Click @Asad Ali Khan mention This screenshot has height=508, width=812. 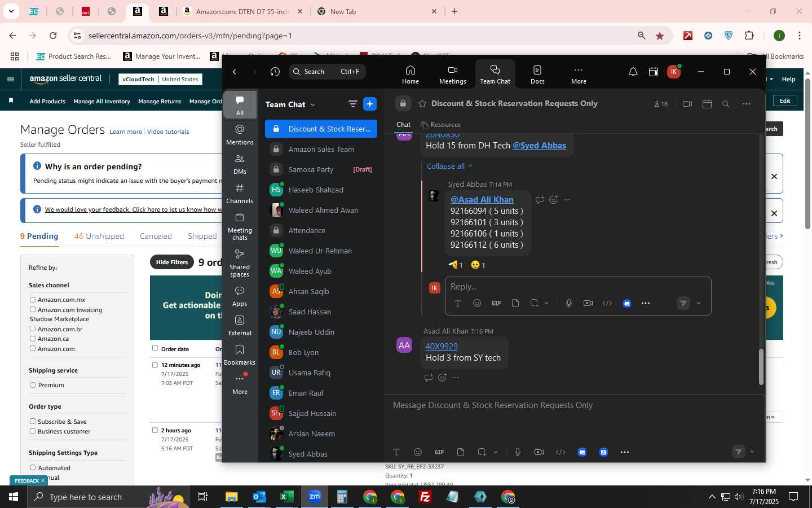click(482, 199)
